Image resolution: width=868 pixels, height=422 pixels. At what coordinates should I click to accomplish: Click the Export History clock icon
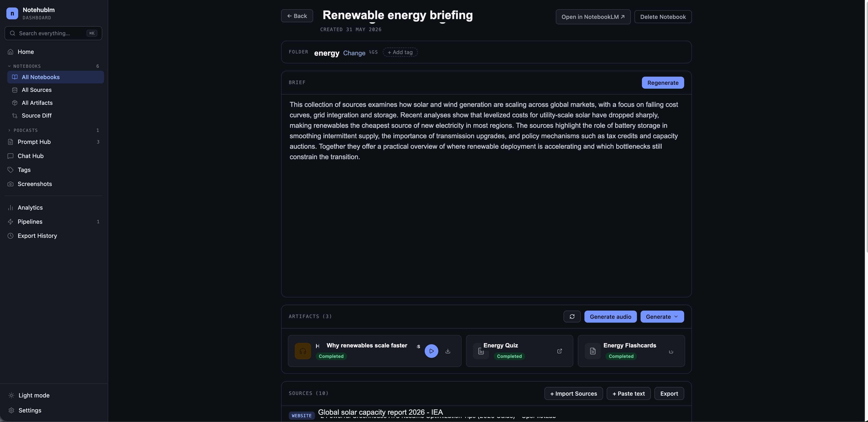10,236
